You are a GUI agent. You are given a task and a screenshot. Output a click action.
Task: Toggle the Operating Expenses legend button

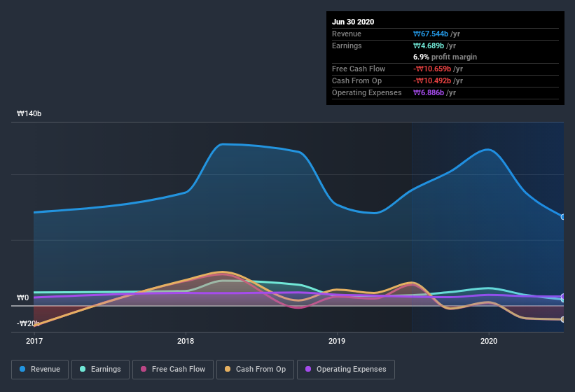[x=346, y=370]
